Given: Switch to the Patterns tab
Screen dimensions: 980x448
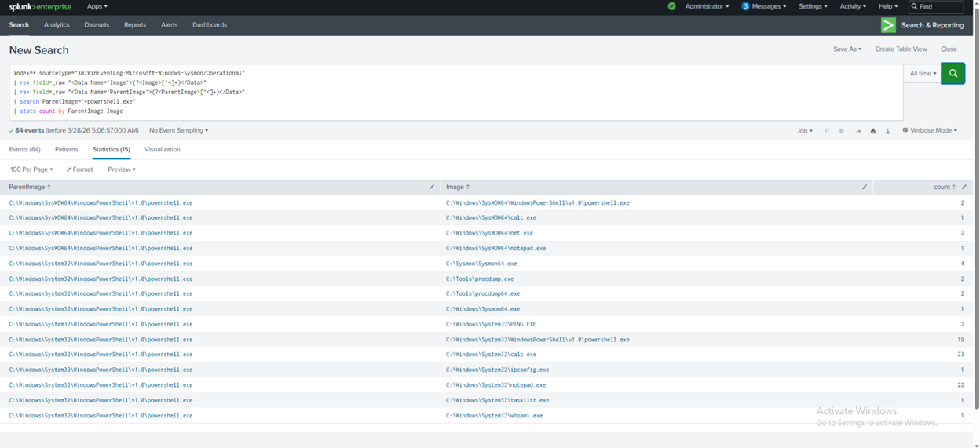Looking at the screenshot, I should tap(67, 149).
